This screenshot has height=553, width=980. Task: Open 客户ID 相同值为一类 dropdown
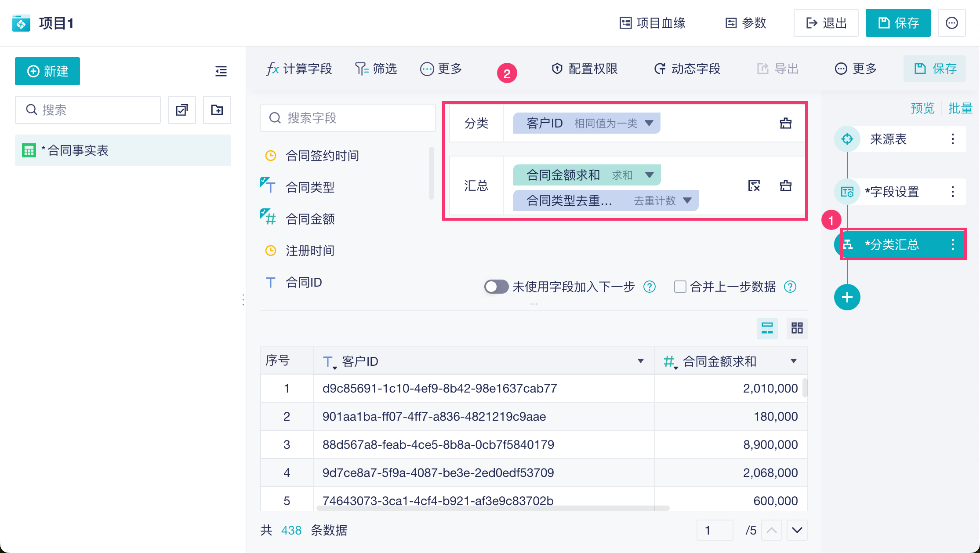click(x=649, y=123)
